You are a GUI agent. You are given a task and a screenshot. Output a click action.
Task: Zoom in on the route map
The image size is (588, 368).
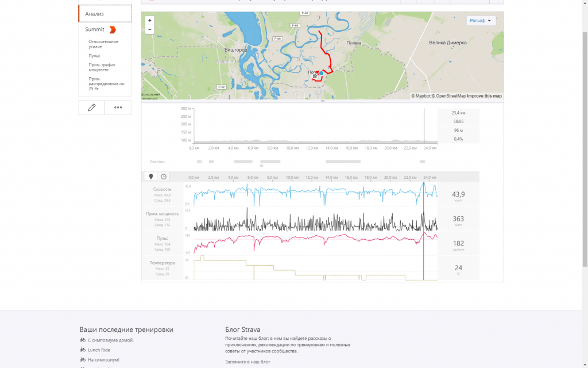click(150, 20)
